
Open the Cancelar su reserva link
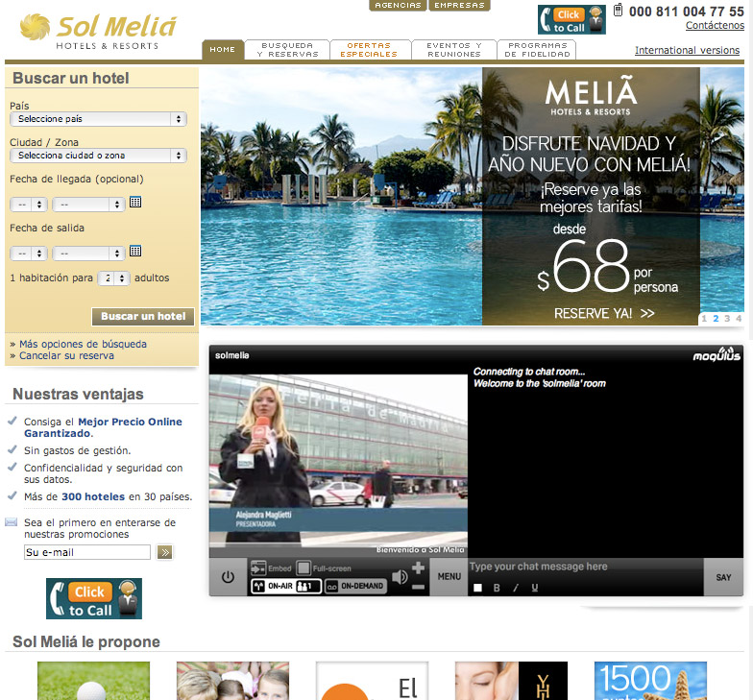coord(66,355)
